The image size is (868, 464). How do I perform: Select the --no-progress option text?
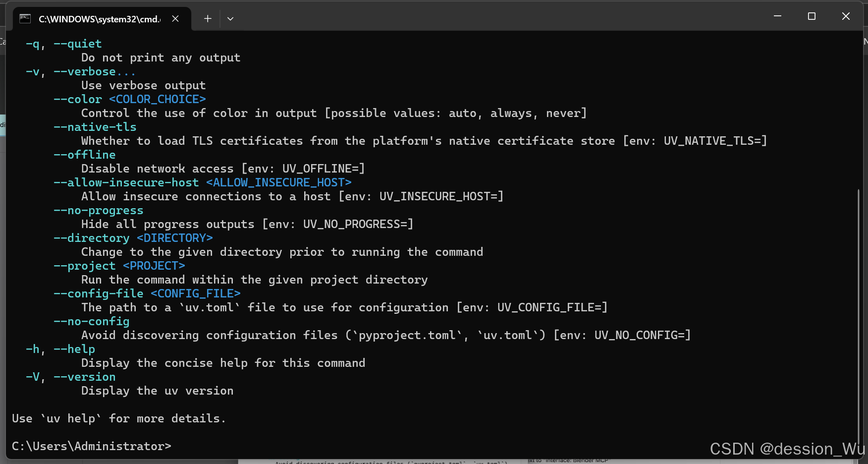pos(98,210)
